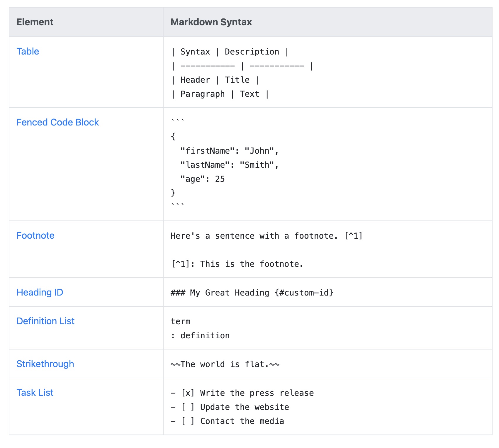Open the Heading ID link
Screen dimensions: 499x448
[x=40, y=292]
